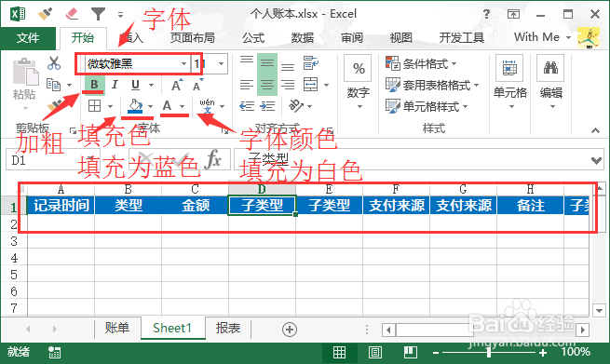This screenshot has width=610, height=364.
Task: Select the 备注 header cell
Action: tap(530, 206)
